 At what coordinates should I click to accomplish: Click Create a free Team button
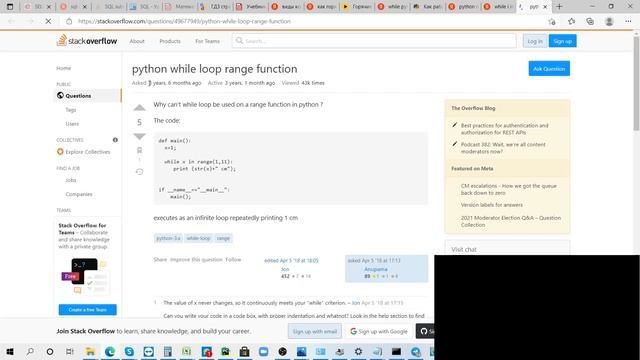coord(87,310)
